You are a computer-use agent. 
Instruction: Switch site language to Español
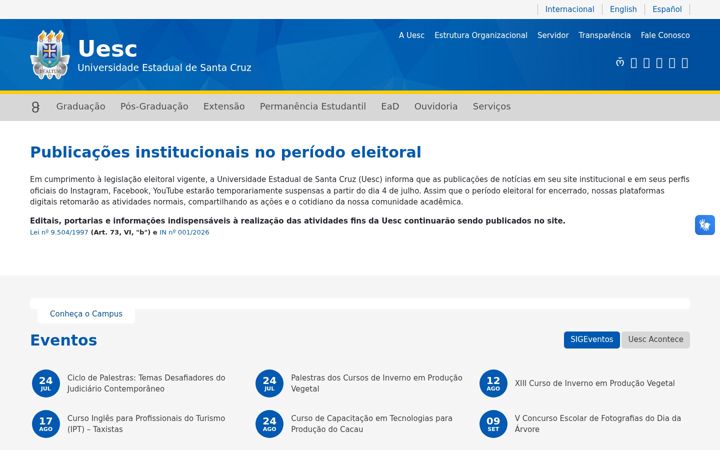coord(667,9)
